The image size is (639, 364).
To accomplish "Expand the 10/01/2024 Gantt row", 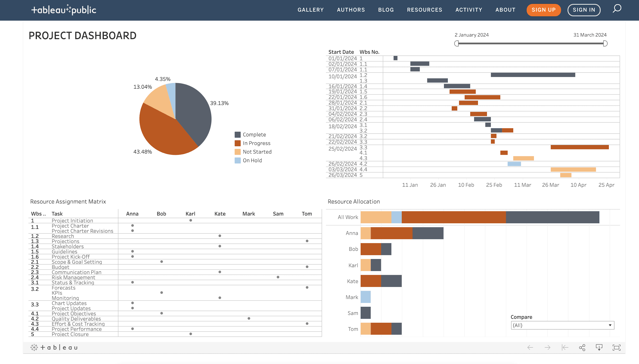I will 343,76.
